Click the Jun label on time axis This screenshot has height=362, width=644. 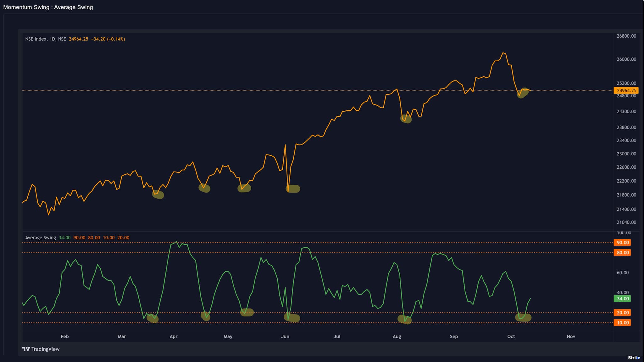(285, 337)
